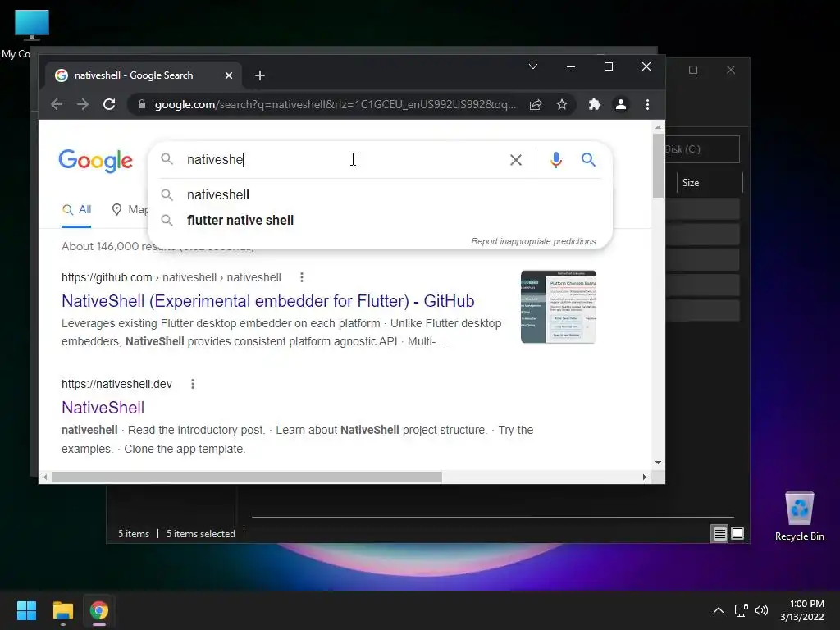
Task: Open NativeShell GitHub result link
Action: coord(268,301)
